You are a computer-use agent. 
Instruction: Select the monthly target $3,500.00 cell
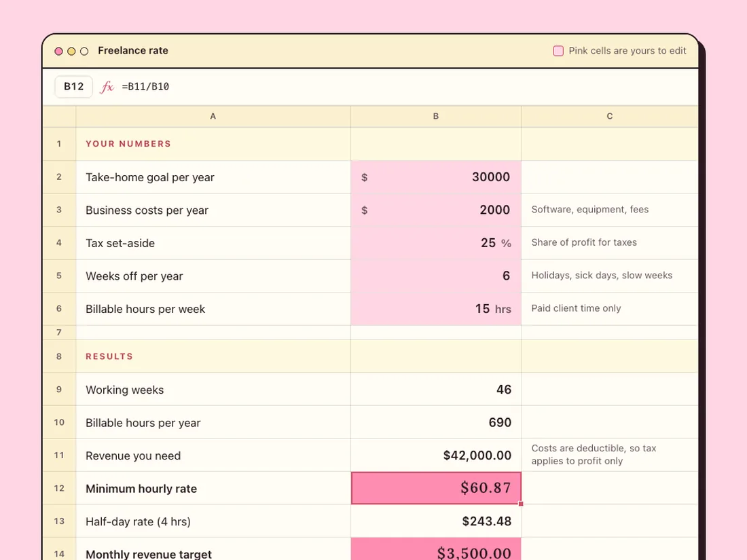[x=436, y=549]
